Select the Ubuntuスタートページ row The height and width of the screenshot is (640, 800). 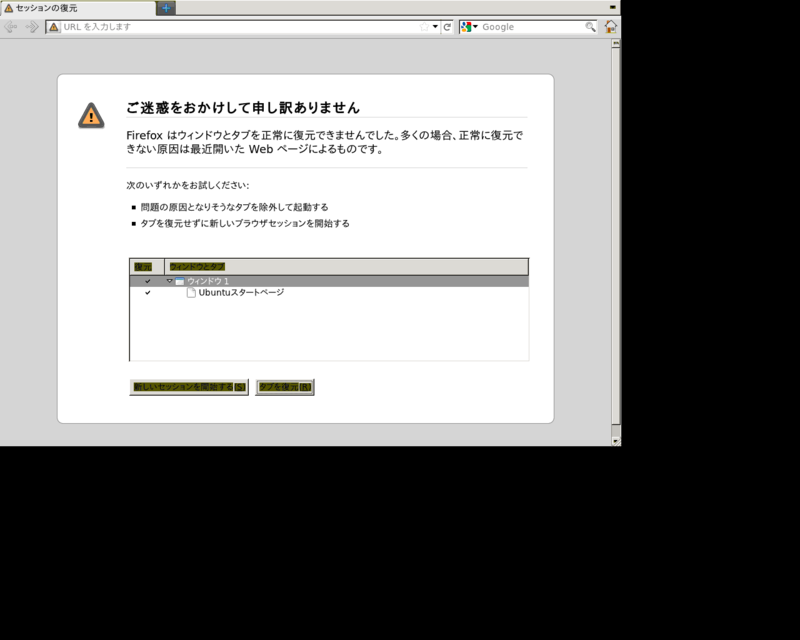[329, 292]
